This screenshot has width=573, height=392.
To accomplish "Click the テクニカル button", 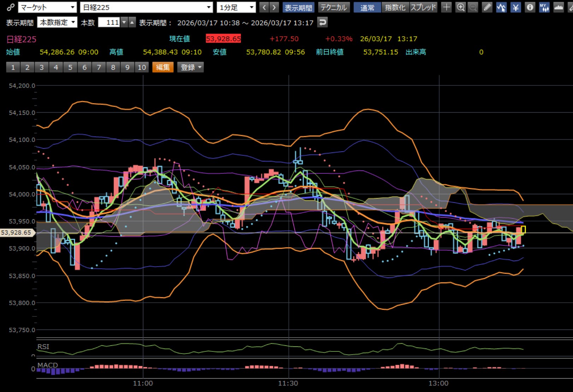I will (334, 7).
